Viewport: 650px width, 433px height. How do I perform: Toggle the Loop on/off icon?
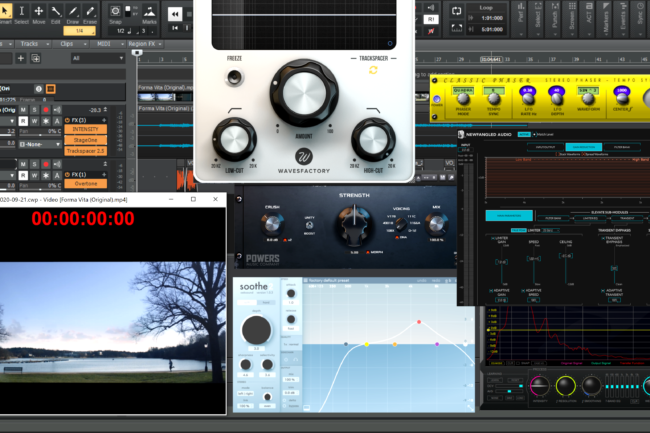coord(456,11)
